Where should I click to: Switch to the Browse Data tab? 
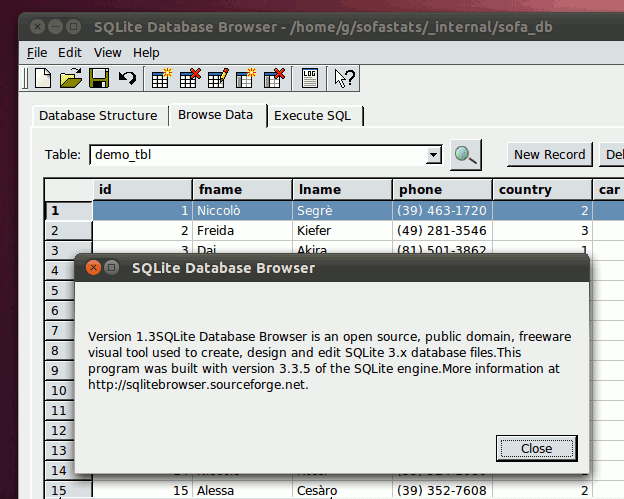(x=216, y=115)
